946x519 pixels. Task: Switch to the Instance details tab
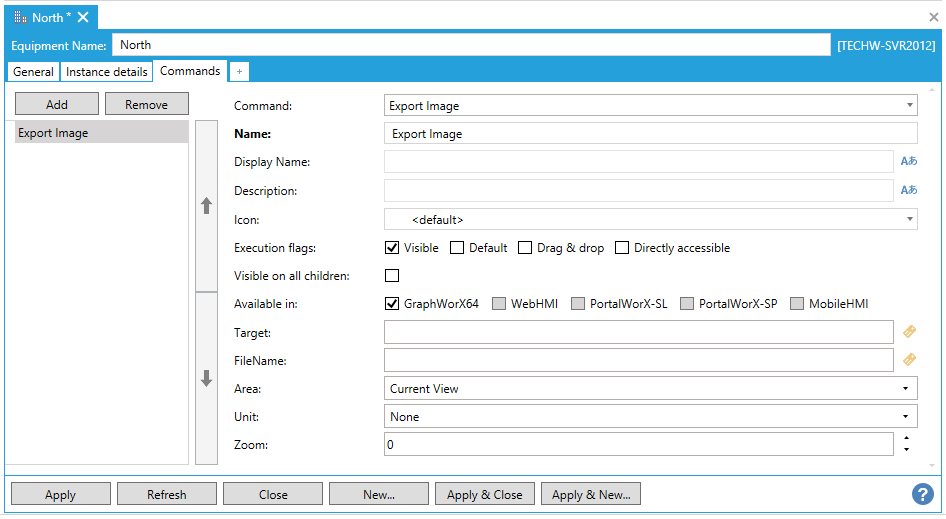point(107,72)
